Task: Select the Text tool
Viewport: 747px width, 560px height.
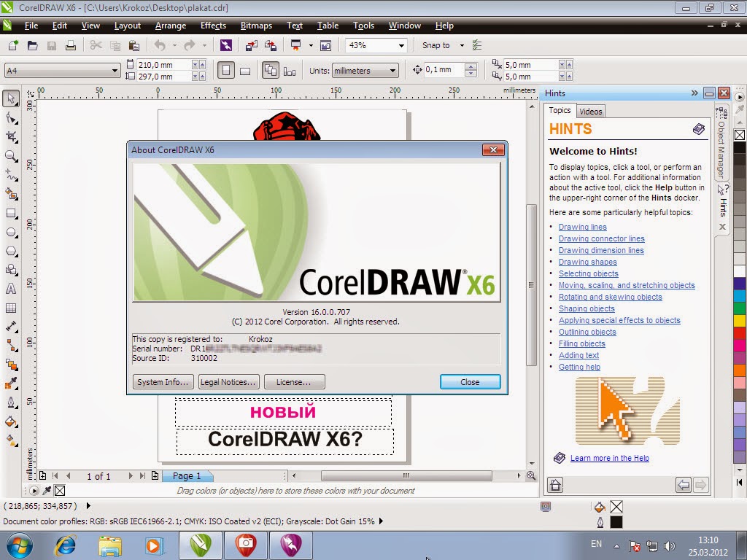Action: coord(11,289)
